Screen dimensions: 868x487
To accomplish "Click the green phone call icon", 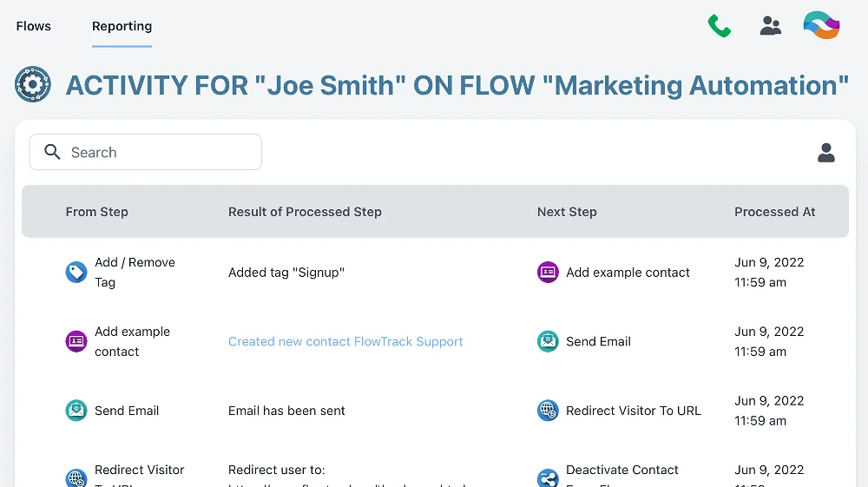I will pyautogui.click(x=719, y=26).
